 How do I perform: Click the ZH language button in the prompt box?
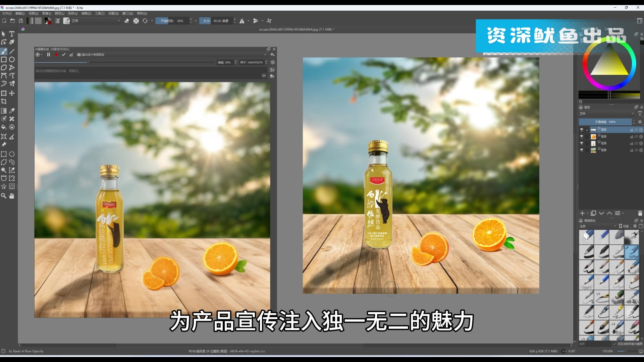coord(264,76)
